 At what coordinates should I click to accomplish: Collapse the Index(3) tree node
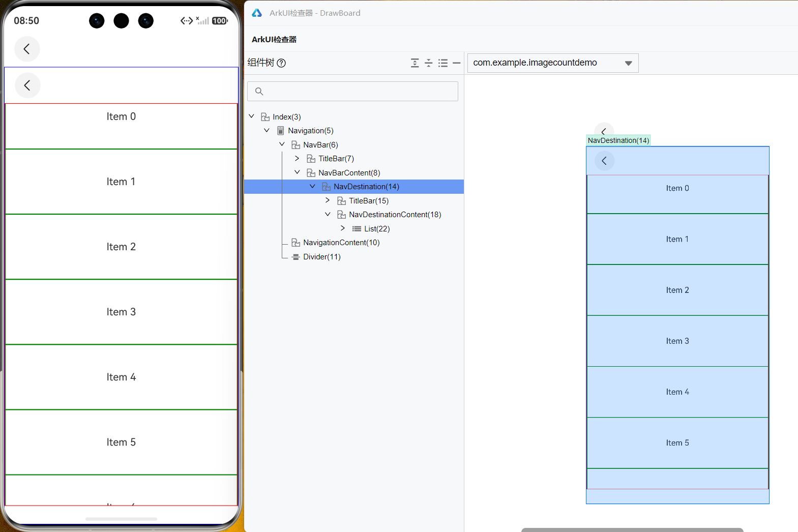coord(251,116)
